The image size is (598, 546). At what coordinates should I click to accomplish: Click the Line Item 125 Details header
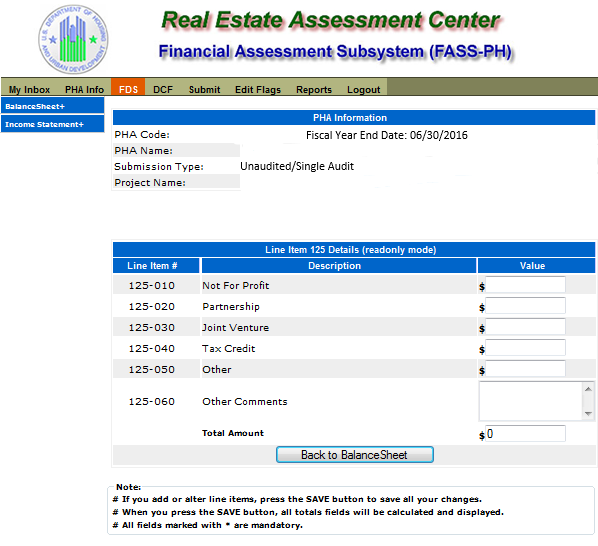(x=354, y=250)
